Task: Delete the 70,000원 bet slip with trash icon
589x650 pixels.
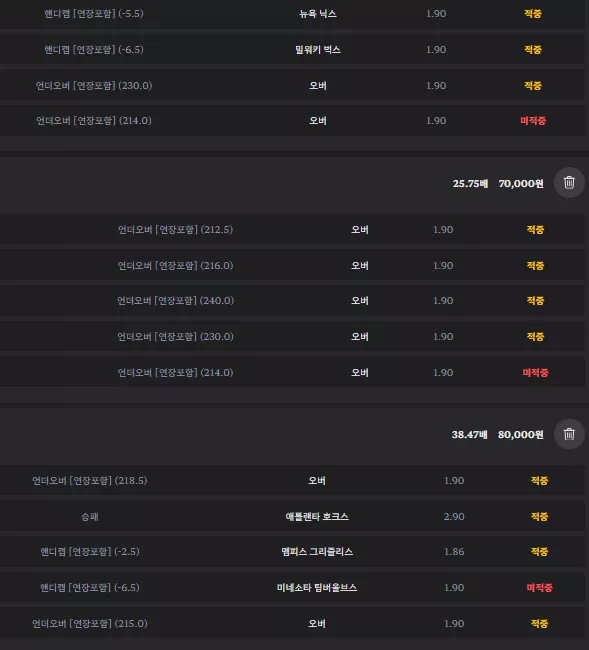Action: (569, 182)
